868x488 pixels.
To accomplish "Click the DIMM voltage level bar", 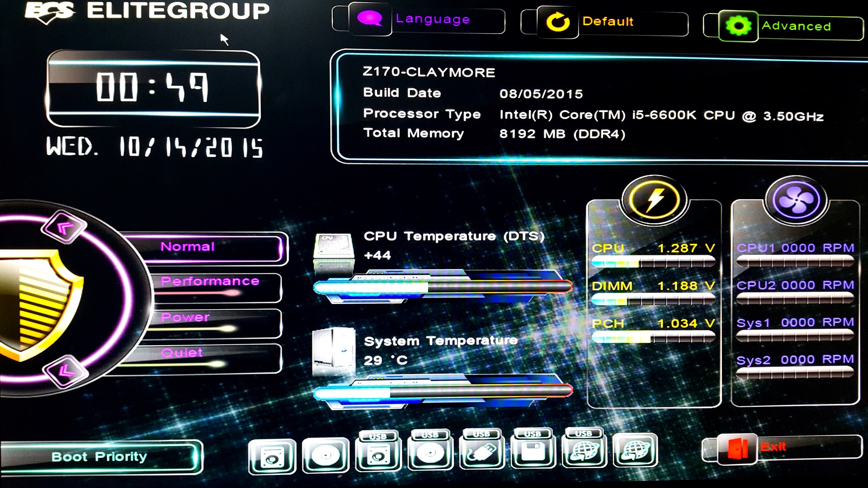I will (653, 300).
